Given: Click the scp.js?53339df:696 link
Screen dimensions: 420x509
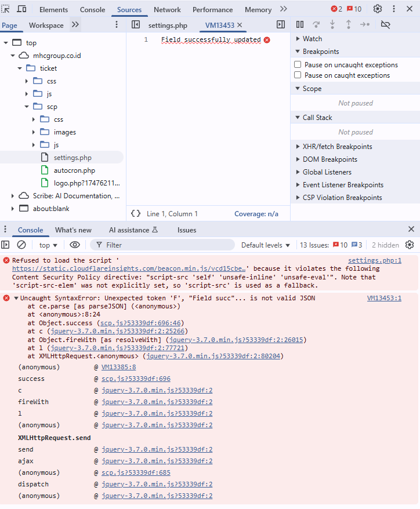Looking at the screenshot, I should click(x=136, y=379).
